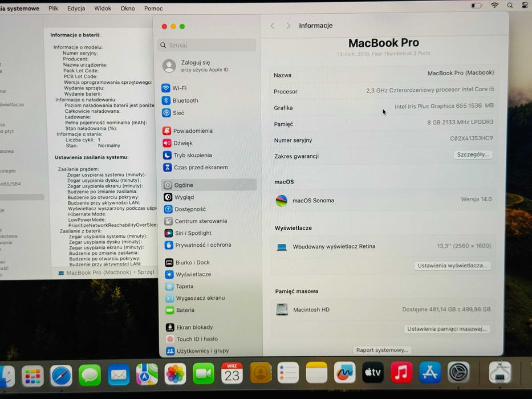The width and height of the screenshot is (532, 399).
Task: Open the Widok menu
Action: pos(103,9)
